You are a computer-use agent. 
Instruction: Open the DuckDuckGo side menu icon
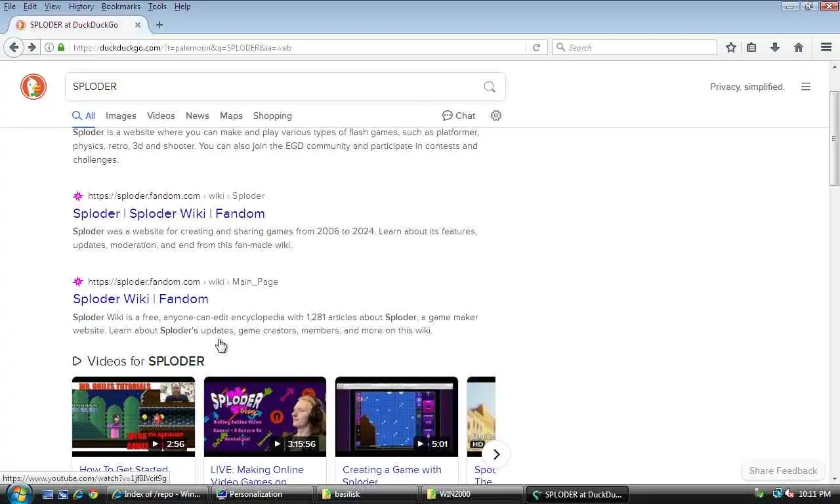(x=806, y=87)
